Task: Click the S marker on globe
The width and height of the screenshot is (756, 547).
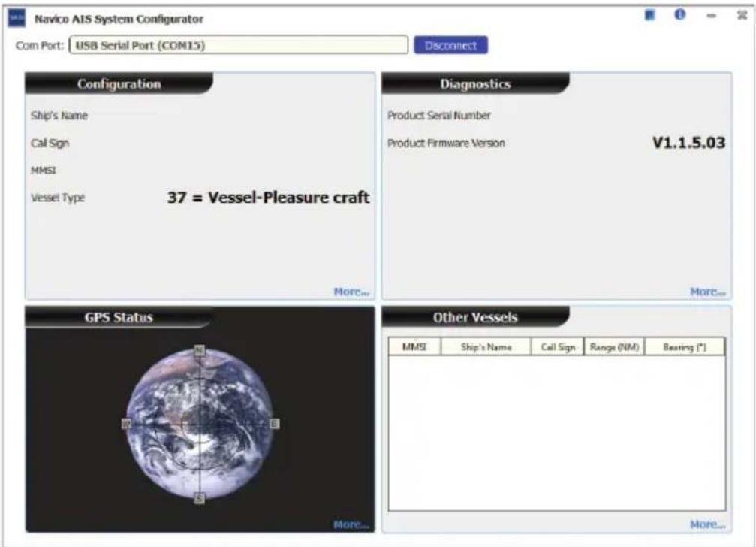Action: click(199, 498)
